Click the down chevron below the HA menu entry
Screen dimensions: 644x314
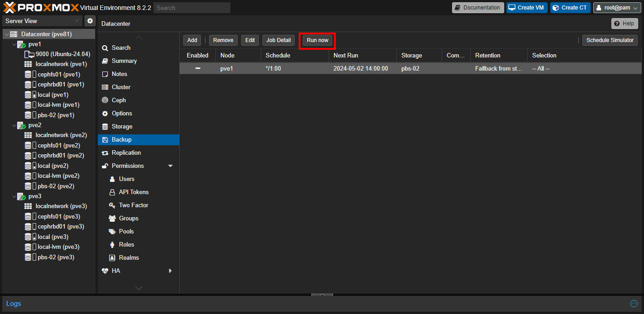138,288
